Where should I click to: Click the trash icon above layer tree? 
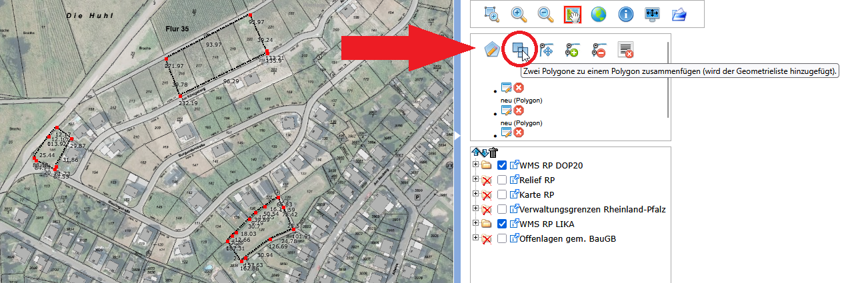point(493,152)
